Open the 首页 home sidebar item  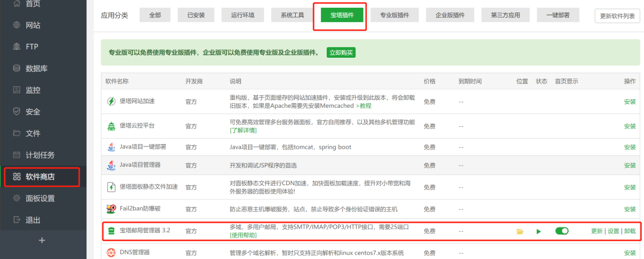coord(43,4)
